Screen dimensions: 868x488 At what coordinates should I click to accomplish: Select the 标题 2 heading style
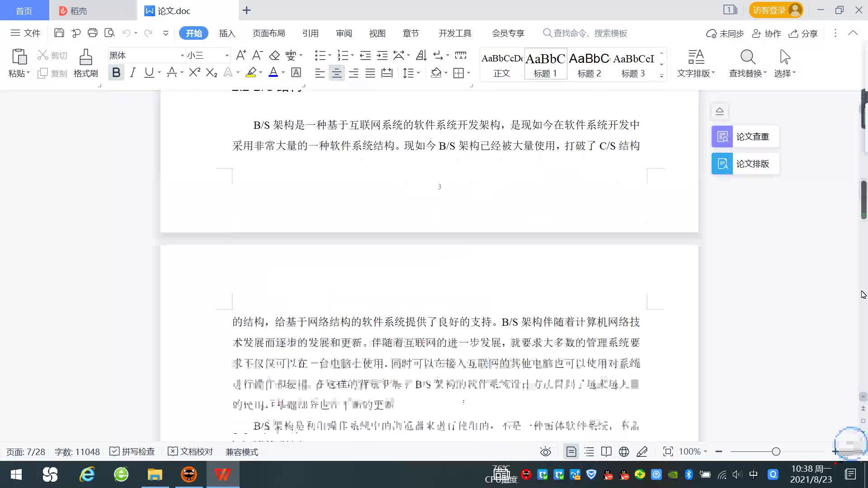point(589,64)
